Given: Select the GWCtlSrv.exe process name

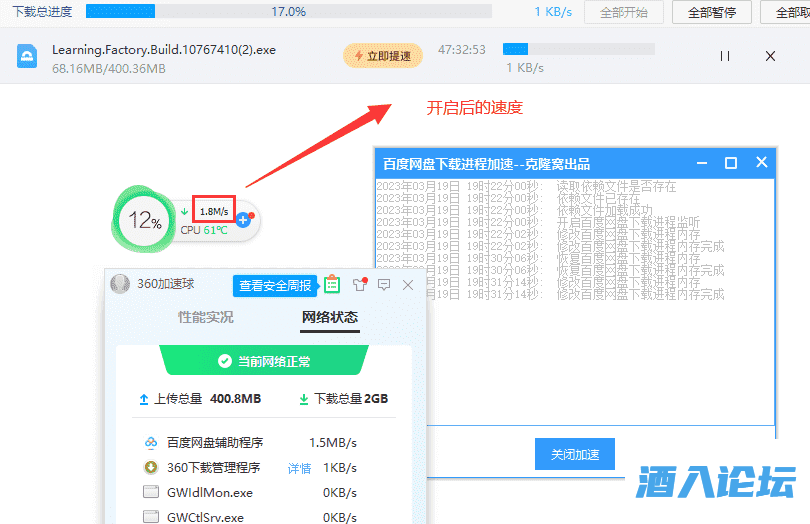Looking at the screenshot, I should pyautogui.click(x=205, y=517).
